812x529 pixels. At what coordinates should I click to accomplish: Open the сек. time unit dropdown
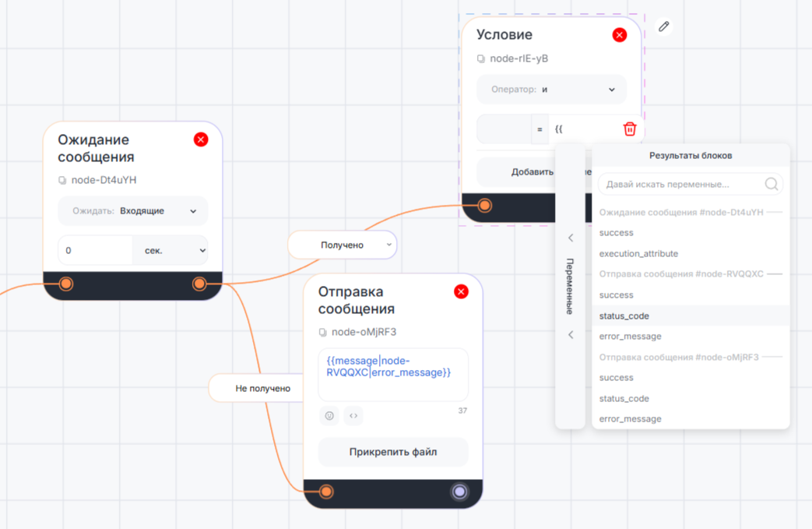coord(170,251)
